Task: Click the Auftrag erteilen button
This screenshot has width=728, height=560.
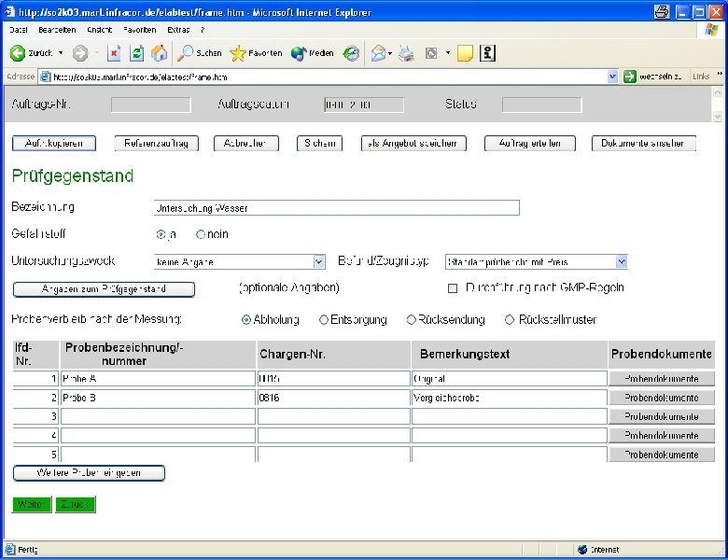Action: (x=530, y=144)
